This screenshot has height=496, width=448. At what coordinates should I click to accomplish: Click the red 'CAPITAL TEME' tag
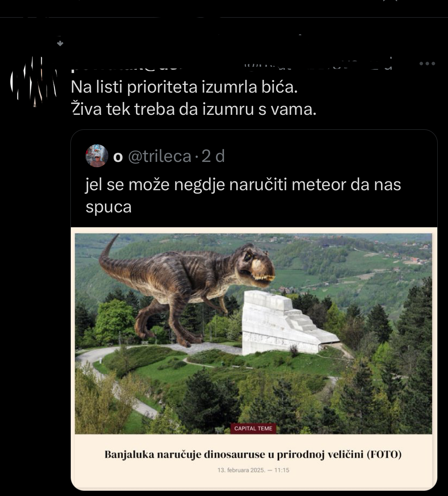[x=253, y=429]
